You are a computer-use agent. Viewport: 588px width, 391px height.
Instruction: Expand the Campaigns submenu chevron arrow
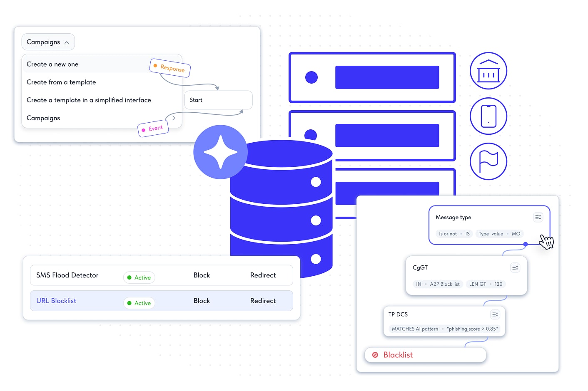point(174,118)
